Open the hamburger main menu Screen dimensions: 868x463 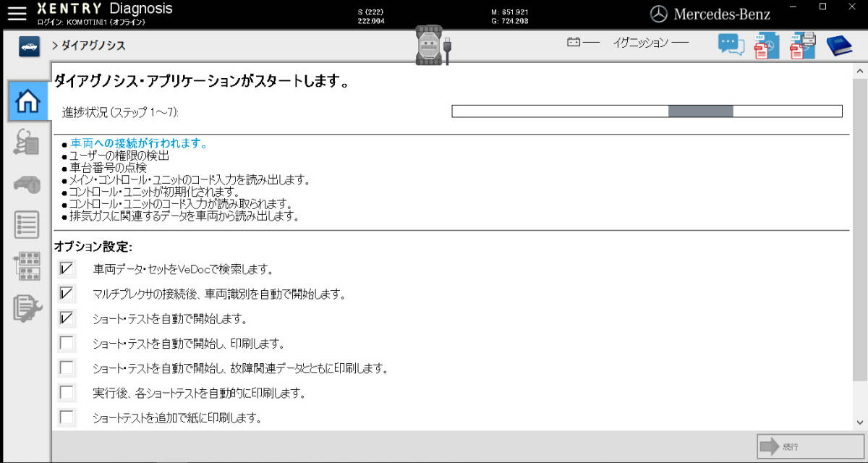[16, 14]
